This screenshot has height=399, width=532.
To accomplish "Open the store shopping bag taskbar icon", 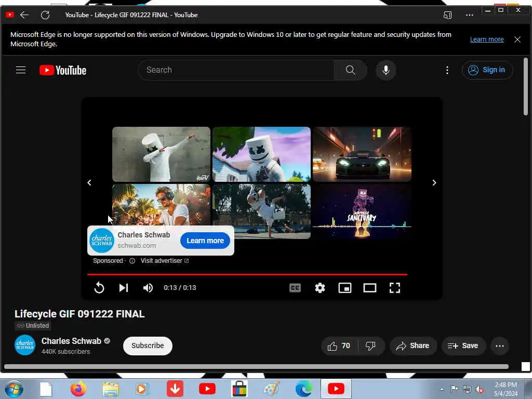I will 239,389.
